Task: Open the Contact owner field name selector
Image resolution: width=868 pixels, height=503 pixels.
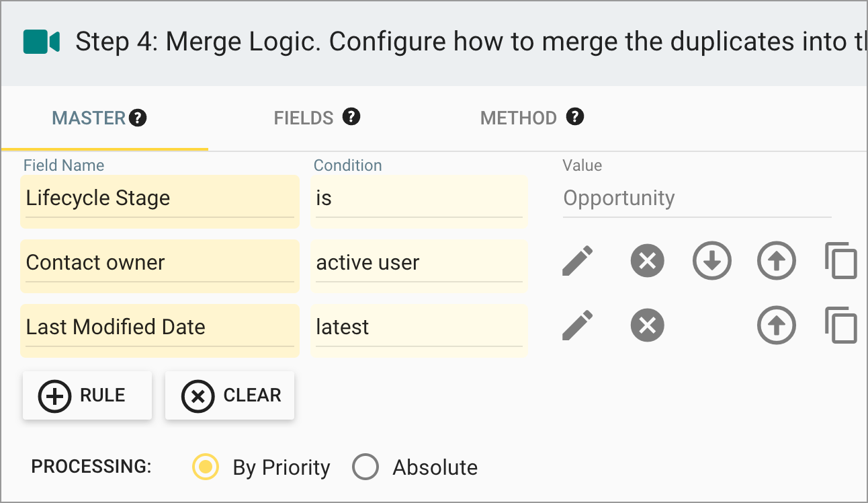Action: pos(160,266)
